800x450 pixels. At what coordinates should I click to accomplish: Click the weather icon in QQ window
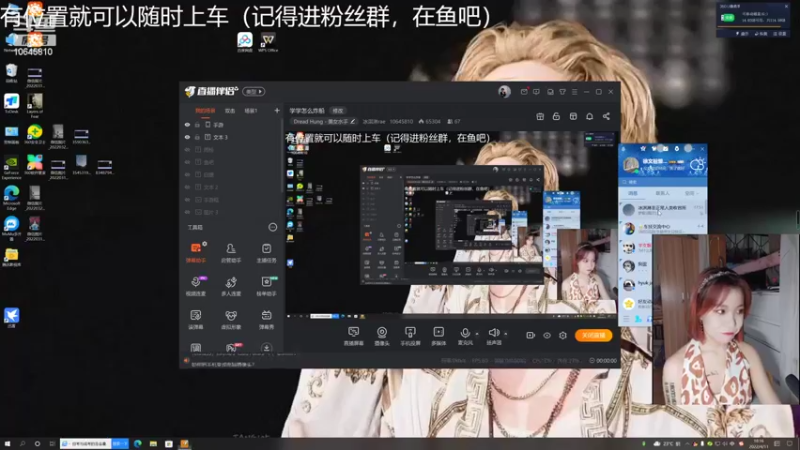click(696, 164)
